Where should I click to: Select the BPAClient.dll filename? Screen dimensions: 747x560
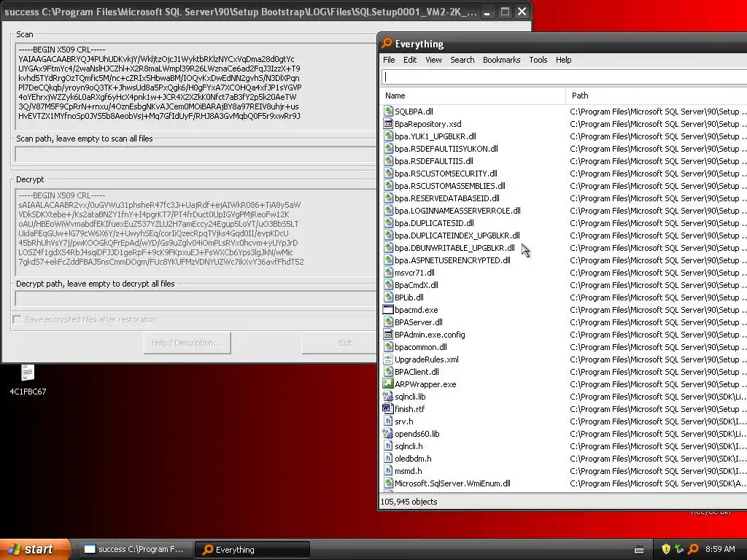coord(417,371)
